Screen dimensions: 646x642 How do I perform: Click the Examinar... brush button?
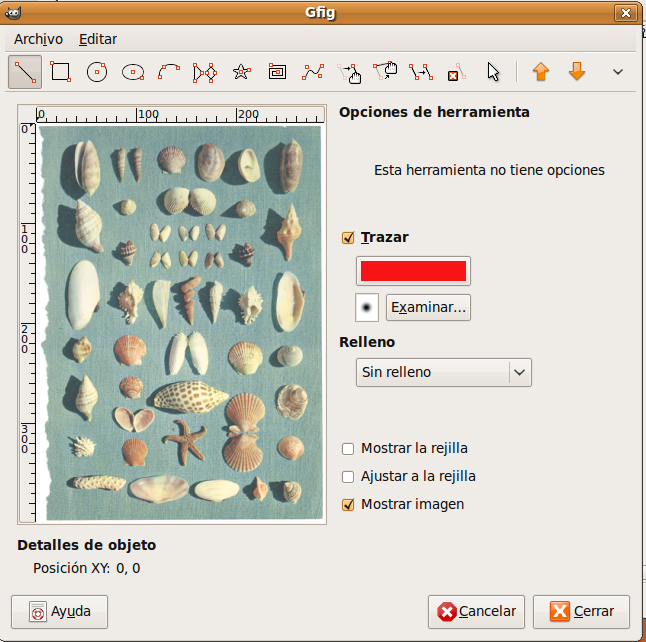(x=428, y=308)
